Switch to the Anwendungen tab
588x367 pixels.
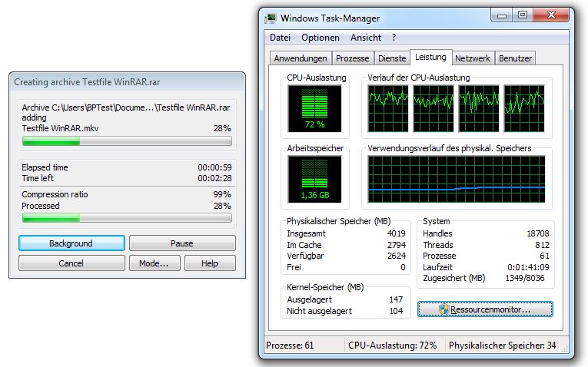tap(301, 58)
